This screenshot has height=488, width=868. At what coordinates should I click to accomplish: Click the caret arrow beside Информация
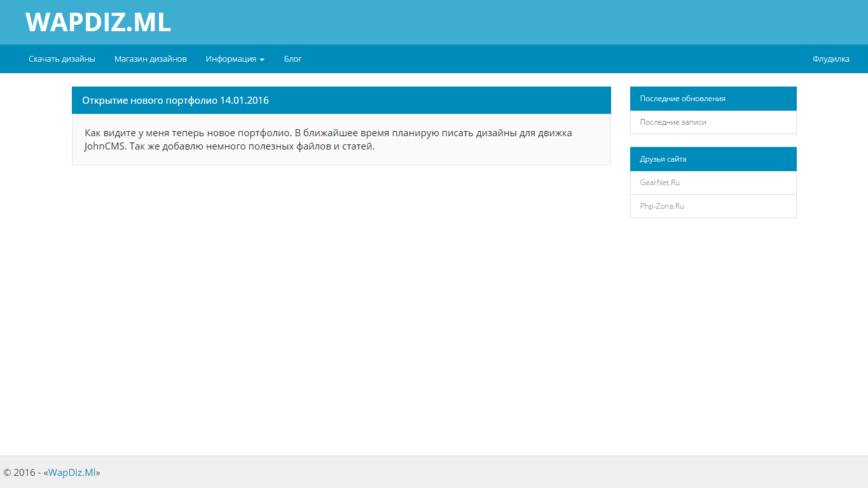(262, 60)
